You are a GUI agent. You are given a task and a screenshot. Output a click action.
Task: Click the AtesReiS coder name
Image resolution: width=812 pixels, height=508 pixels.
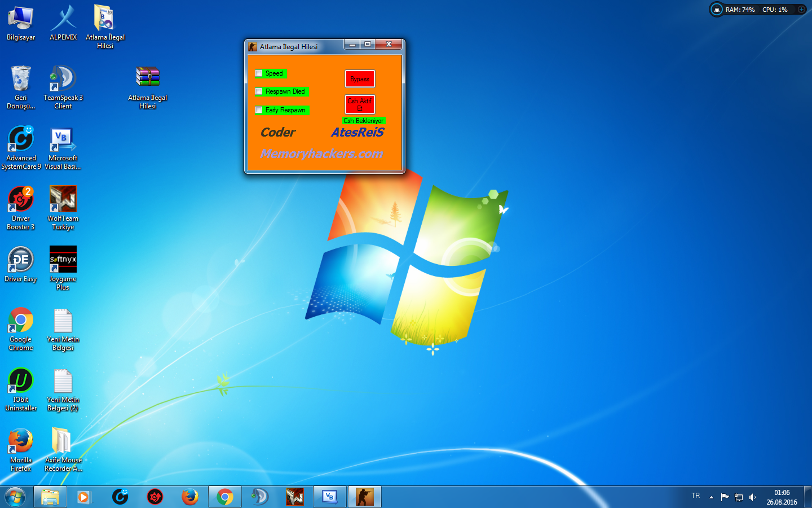point(358,132)
